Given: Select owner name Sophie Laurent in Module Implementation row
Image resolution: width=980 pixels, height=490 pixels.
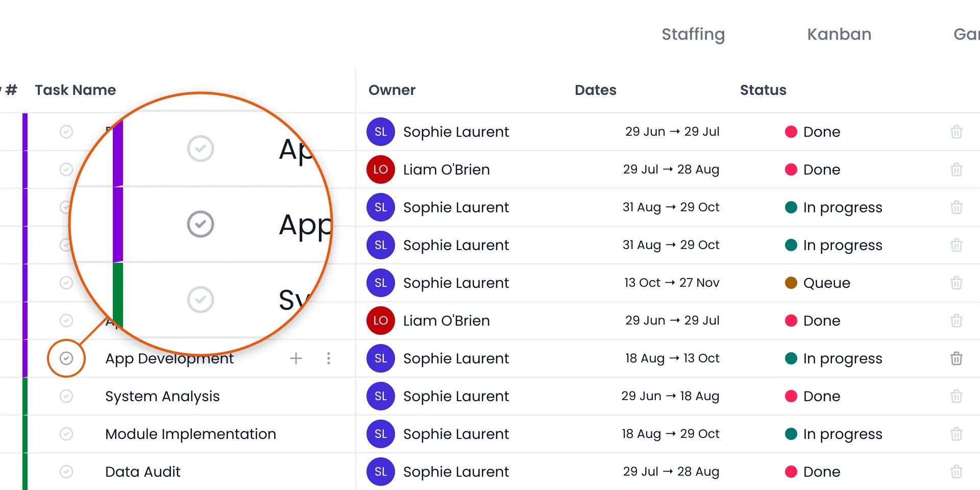Looking at the screenshot, I should 456,434.
